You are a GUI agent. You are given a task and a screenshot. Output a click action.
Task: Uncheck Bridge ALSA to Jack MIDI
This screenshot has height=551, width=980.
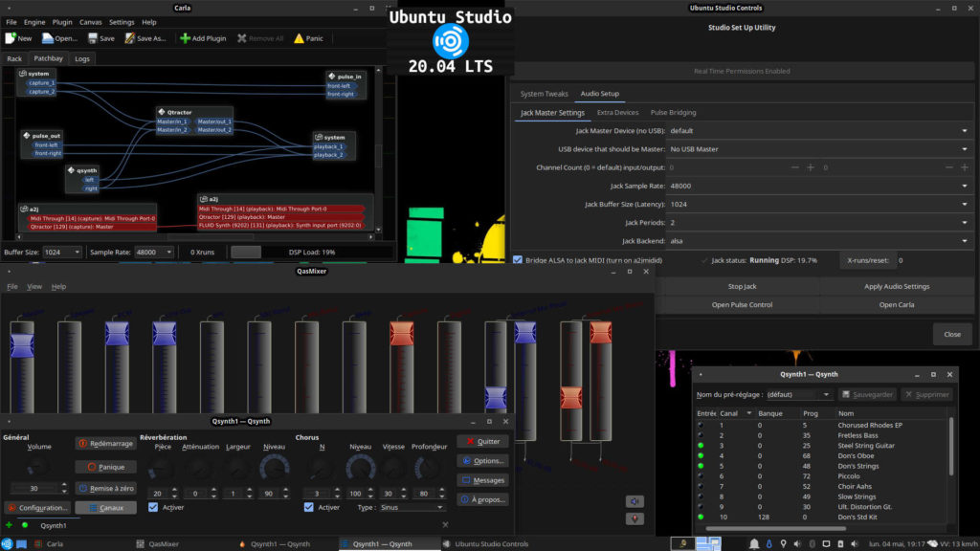(518, 260)
